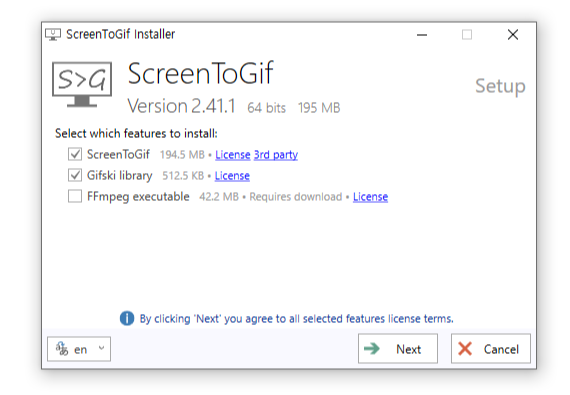Open the ScreenToGif License link
The width and height of the screenshot is (570, 395).
233,155
